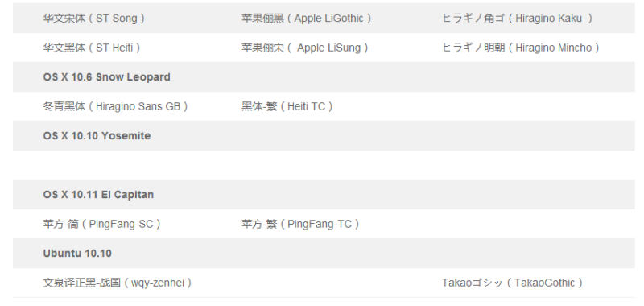This screenshot has width=644, height=306.
Task: Select 冬青黑体 (Hiragino Sans GB) text
Action: click(x=115, y=106)
